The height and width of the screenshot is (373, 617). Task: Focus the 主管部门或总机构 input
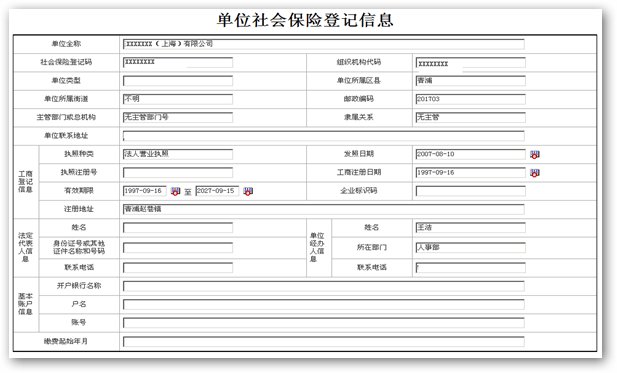pos(178,117)
